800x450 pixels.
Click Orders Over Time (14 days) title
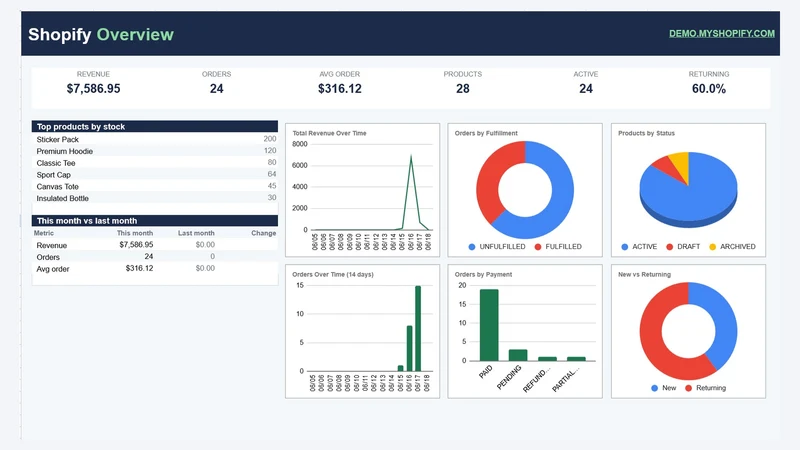[333, 274]
